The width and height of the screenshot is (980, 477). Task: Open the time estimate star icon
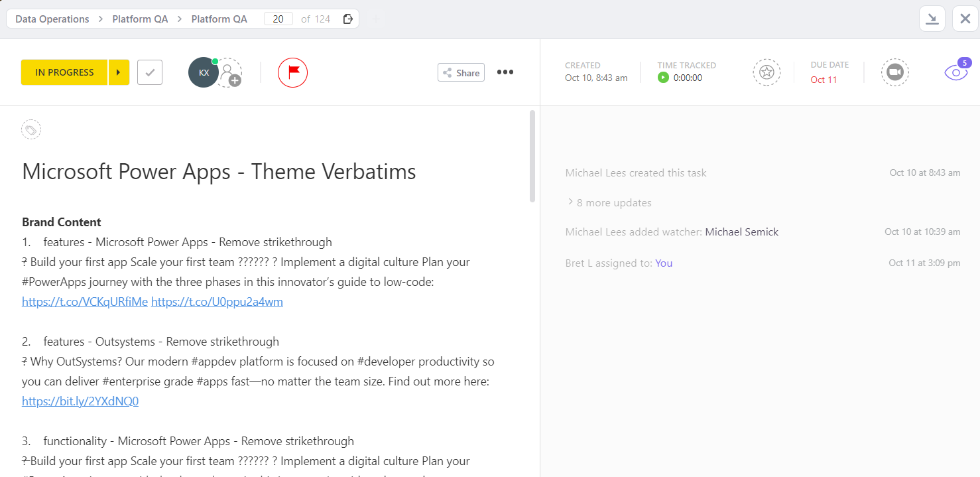click(766, 72)
